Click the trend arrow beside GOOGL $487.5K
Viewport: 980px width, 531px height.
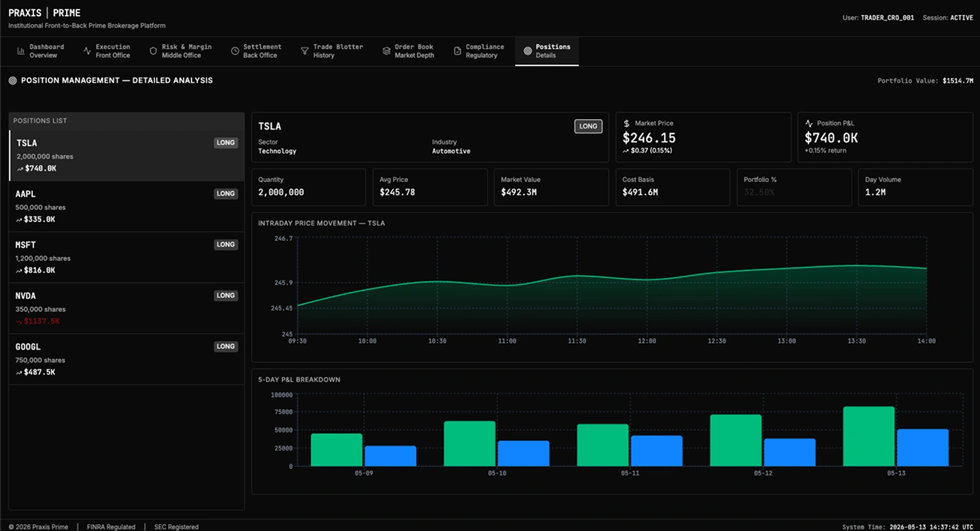point(19,372)
